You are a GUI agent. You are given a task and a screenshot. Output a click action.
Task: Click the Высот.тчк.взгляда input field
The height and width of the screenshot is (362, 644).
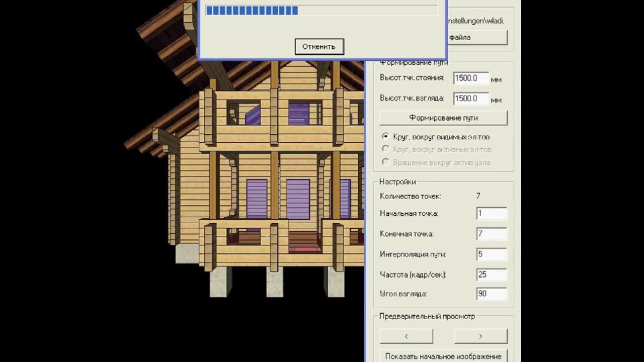click(x=471, y=99)
